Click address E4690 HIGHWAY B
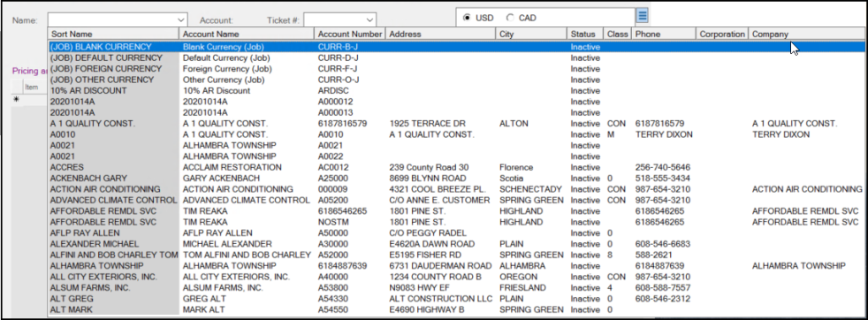 coord(427,309)
